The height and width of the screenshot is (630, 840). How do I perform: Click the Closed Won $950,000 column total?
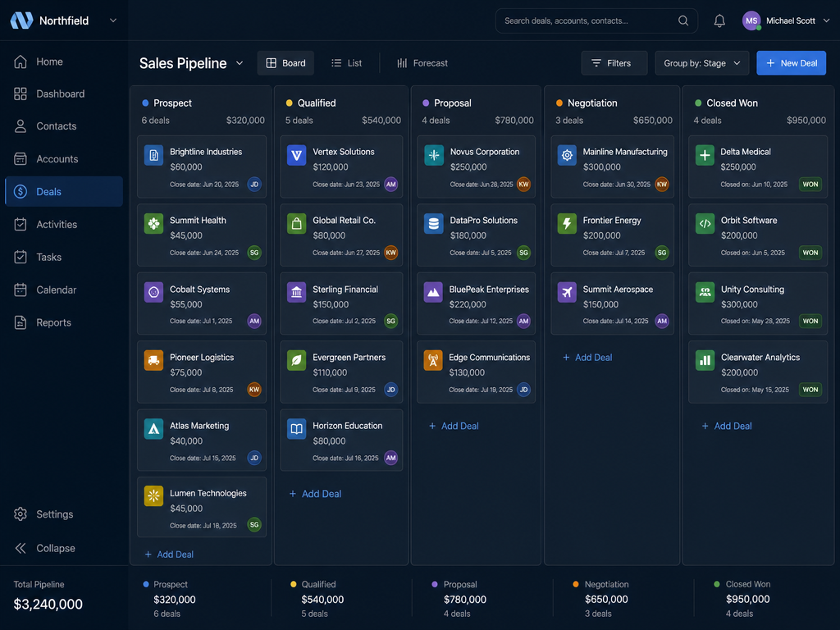[806, 121]
